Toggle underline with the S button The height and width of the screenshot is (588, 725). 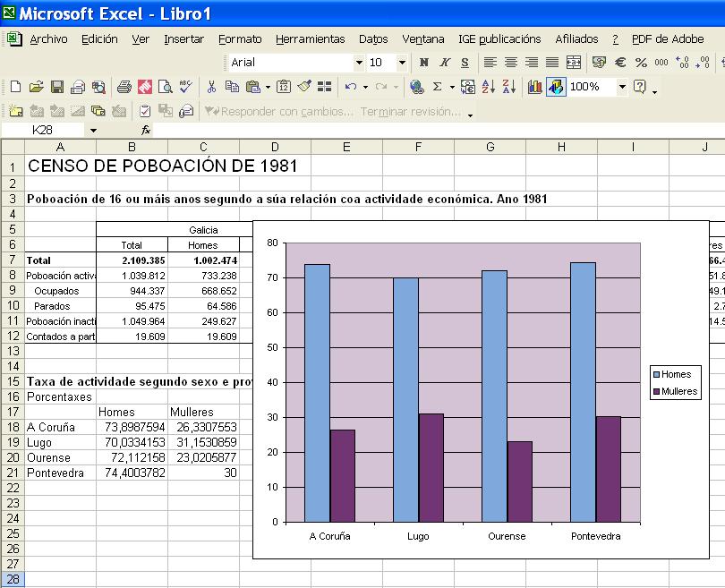click(x=465, y=63)
